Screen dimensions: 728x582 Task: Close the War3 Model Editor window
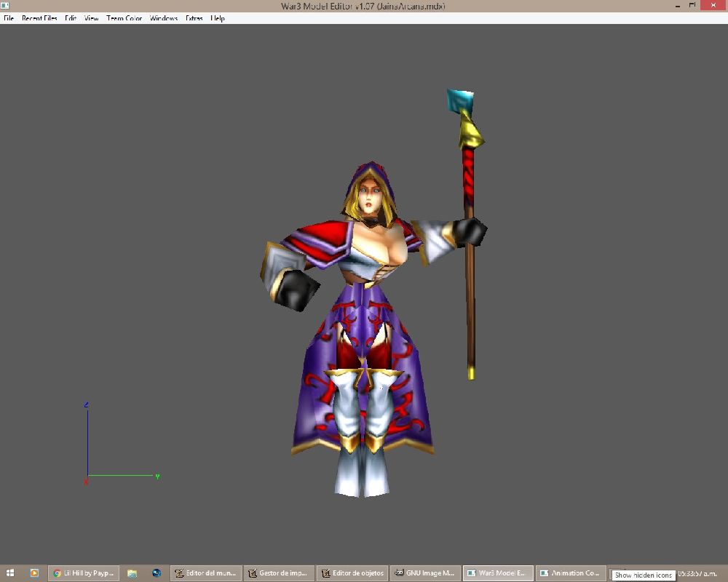click(713, 5)
